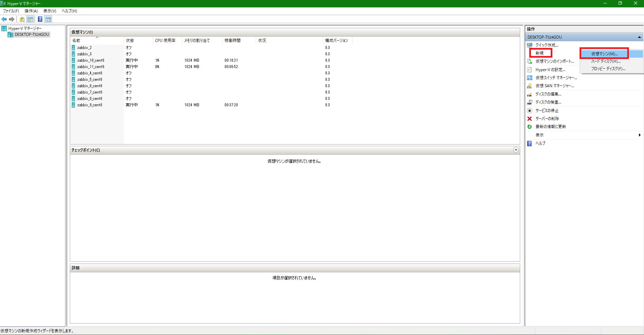Click the VM icon beside zabbix_5_cent6

click(73, 79)
